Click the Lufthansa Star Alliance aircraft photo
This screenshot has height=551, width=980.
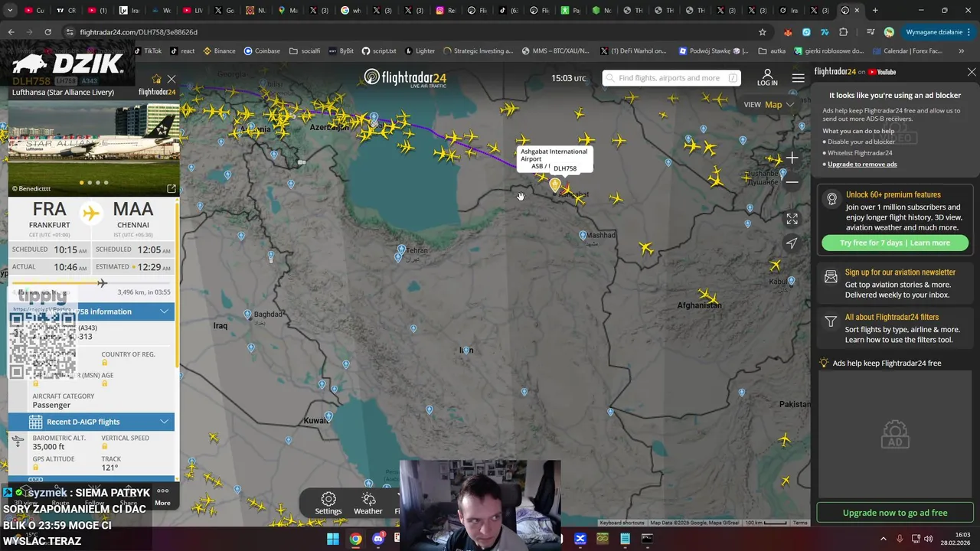point(93,147)
